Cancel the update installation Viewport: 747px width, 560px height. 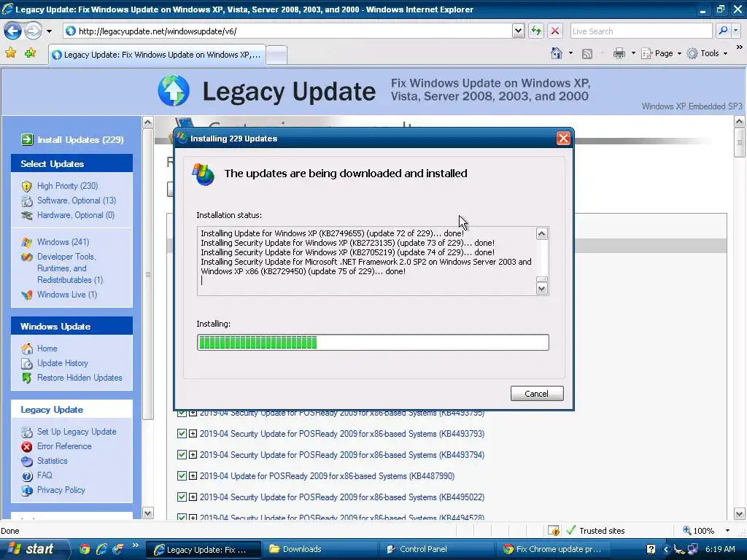tap(537, 393)
